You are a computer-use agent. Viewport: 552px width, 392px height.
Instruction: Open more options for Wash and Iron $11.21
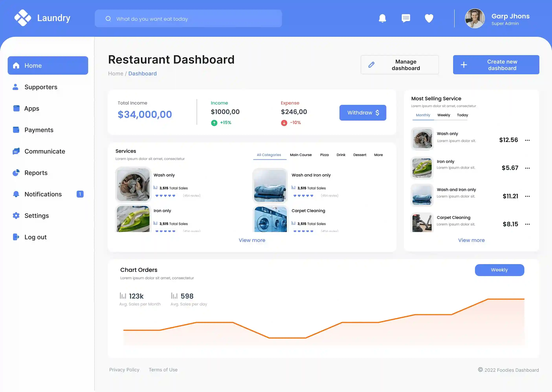pyautogui.click(x=527, y=196)
